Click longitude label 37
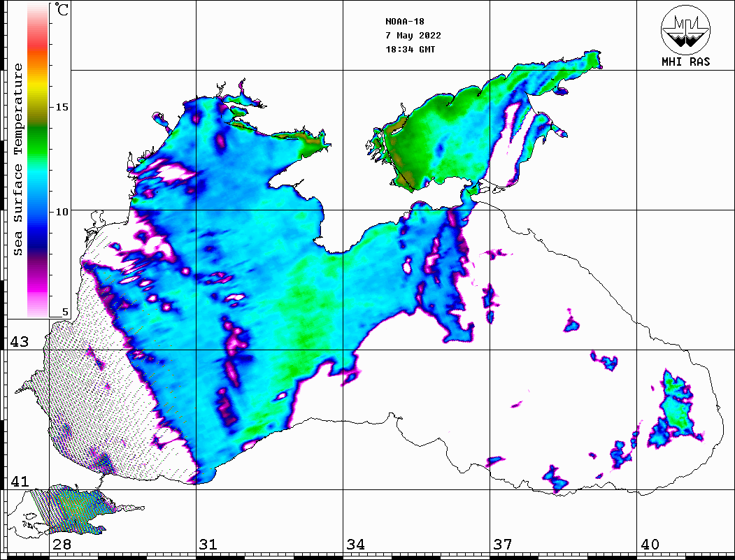 [x=503, y=545]
